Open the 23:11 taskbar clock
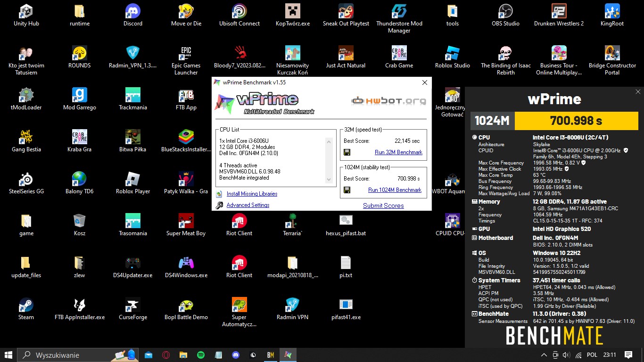644x362 pixels. (610, 355)
